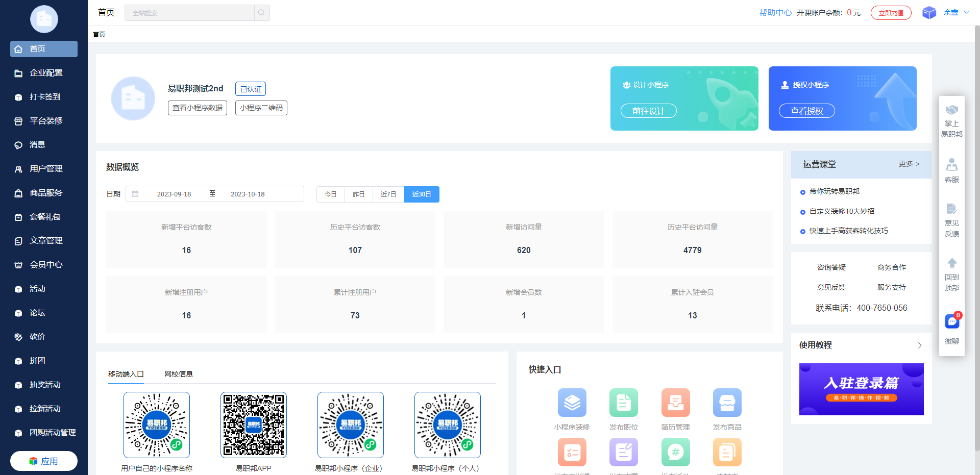The image size is (980, 475).
Task: Select the 近7日 date range option
Action: click(388, 194)
